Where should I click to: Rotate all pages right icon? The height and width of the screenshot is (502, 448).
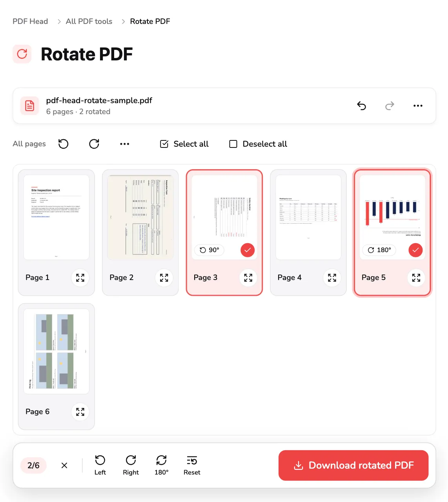[x=94, y=144]
